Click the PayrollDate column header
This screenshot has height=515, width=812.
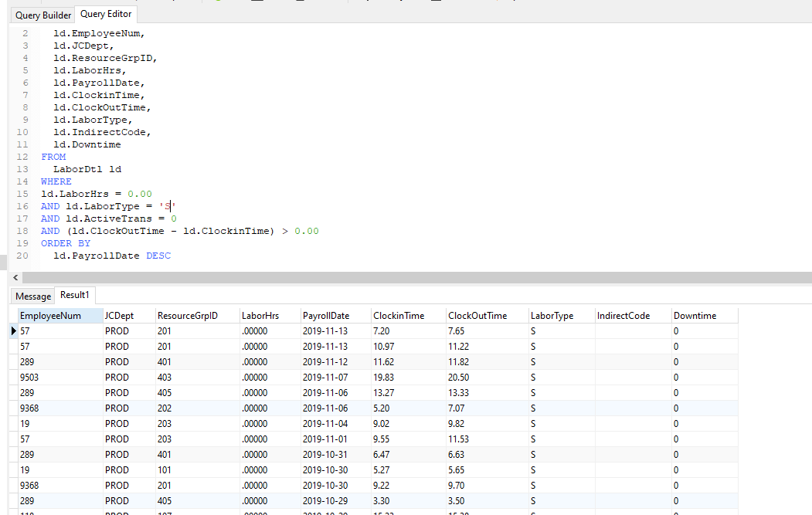click(x=336, y=316)
